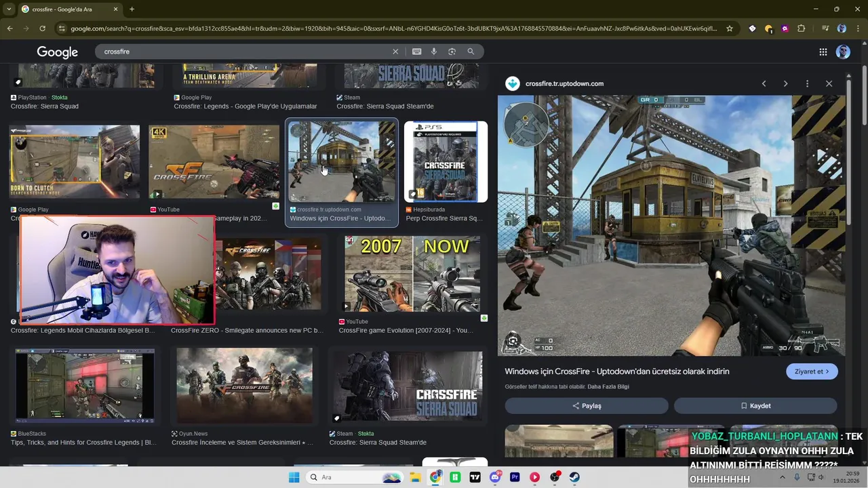Show previous image in preview panel
The height and width of the screenshot is (488, 868).
[x=764, y=83]
